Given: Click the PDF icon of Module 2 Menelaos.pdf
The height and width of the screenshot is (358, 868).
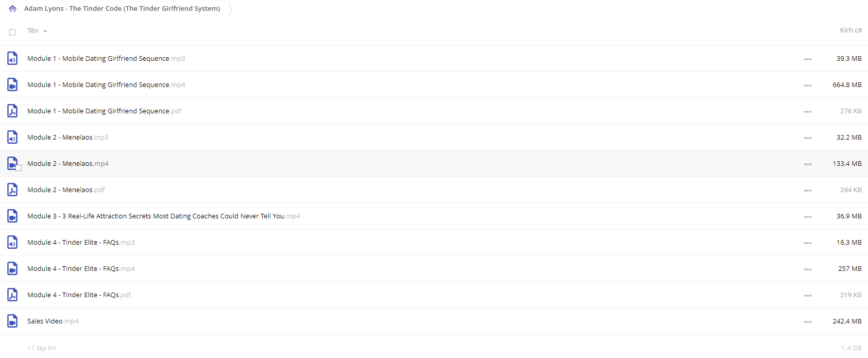Looking at the screenshot, I should [x=12, y=190].
